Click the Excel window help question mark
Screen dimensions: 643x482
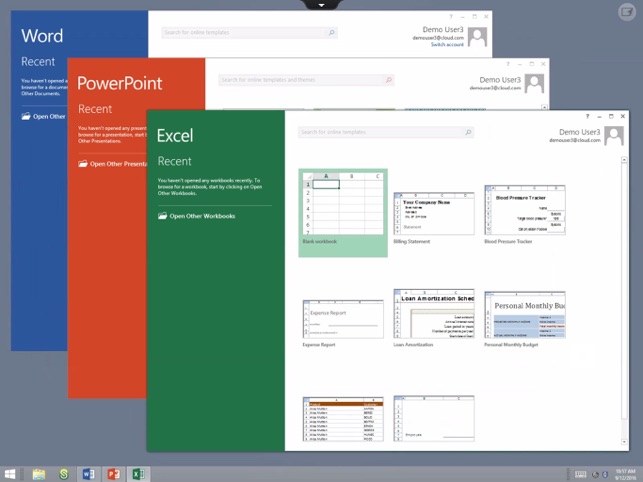tap(587, 117)
